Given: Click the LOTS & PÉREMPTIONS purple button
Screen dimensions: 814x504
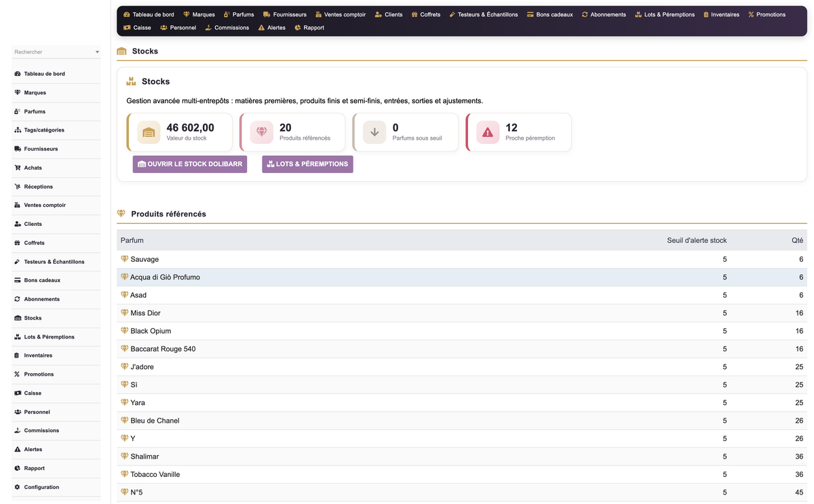Looking at the screenshot, I should [x=307, y=164].
